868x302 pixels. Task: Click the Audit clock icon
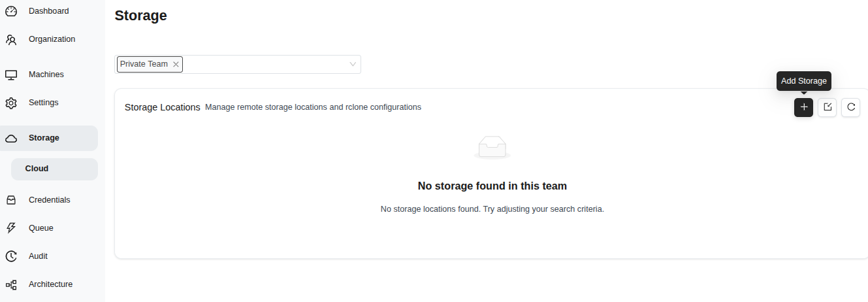pos(11,256)
